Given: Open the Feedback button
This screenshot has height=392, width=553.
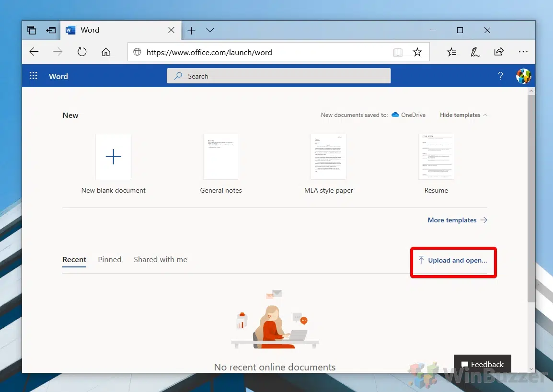Looking at the screenshot, I should (x=482, y=364).
